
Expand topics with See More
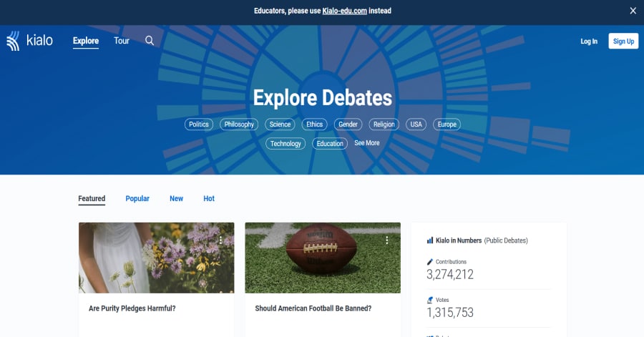click(367, 143)
